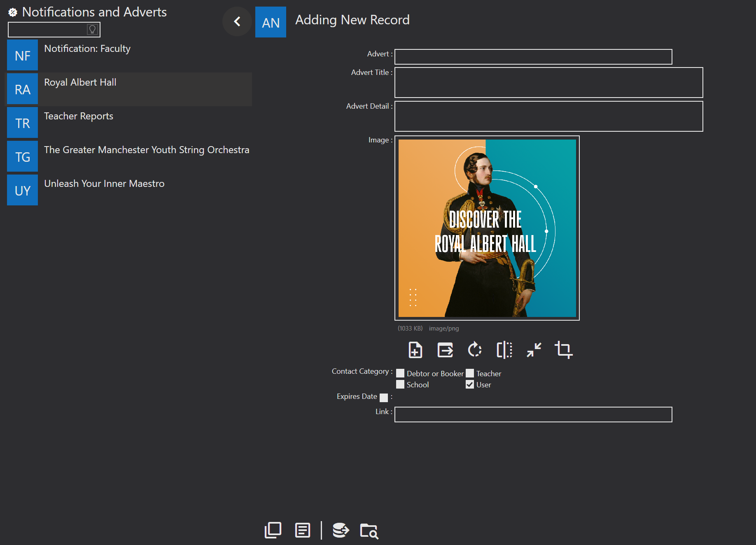Open the Notification: Faculty record
This screenshot has height=545, width=756.
[128, 55]
